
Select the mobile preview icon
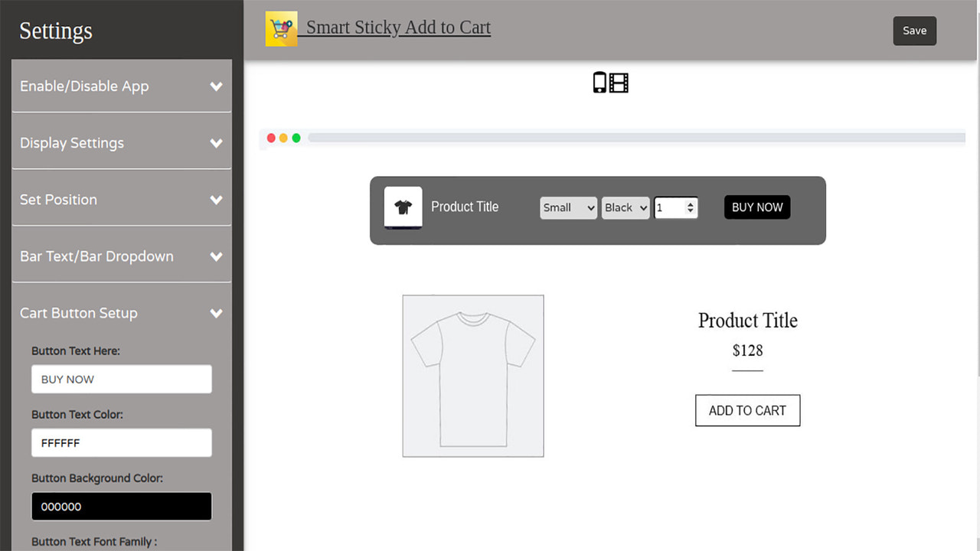click(600, 82)
